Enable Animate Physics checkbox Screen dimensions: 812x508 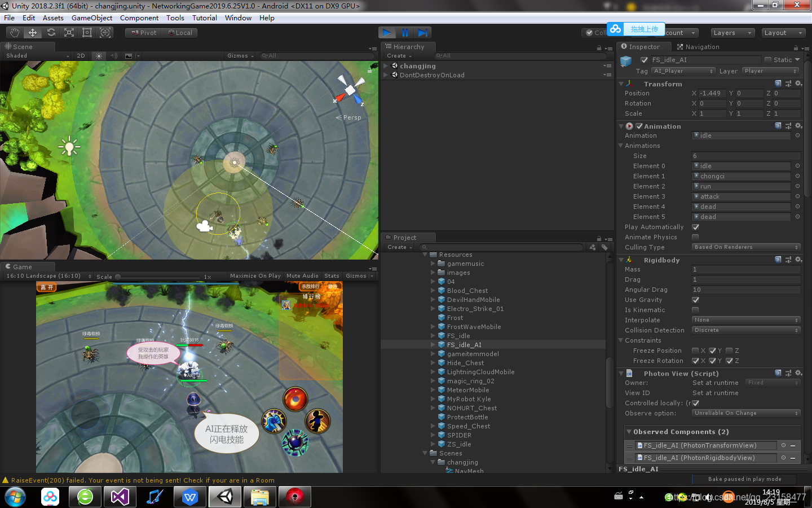pos(695,237)
